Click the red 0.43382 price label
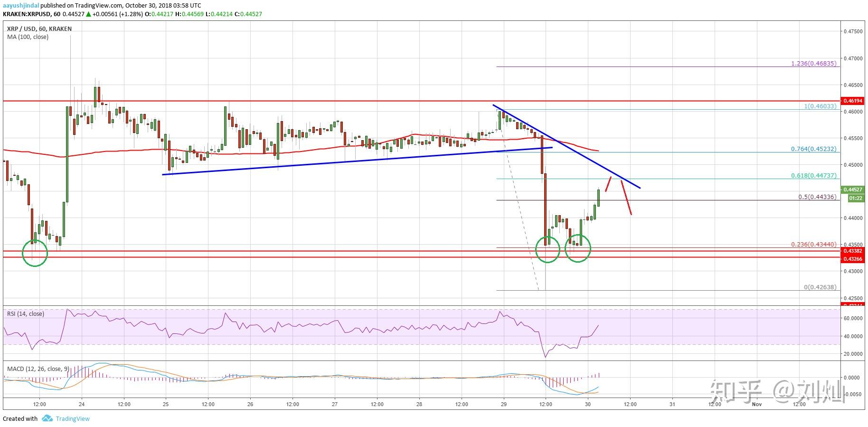Viewport: 868px width, 427px height. 852,251
